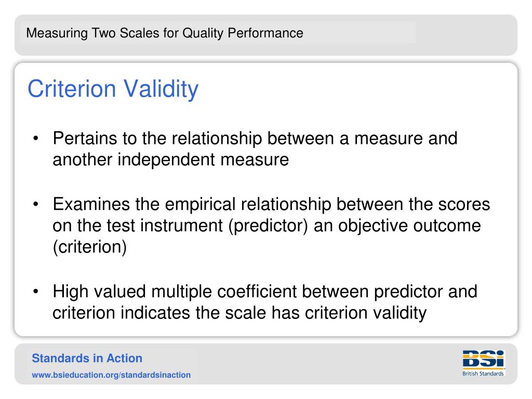
Task: Click the grey header banner area
Action: pos(266,35)
